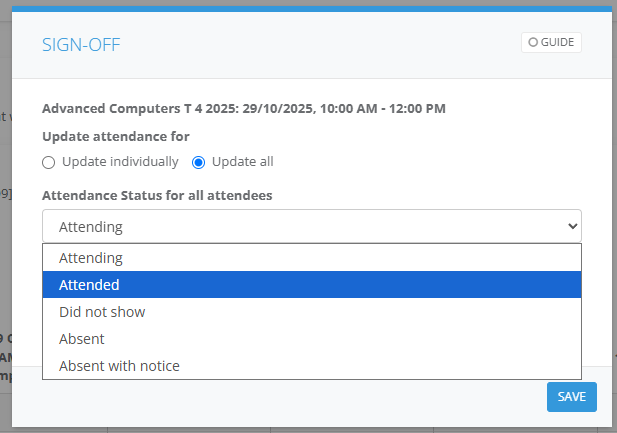Viewport: 617px width, 433px height.
Task: Click the "Update attendance for" label
Action: 116,136
